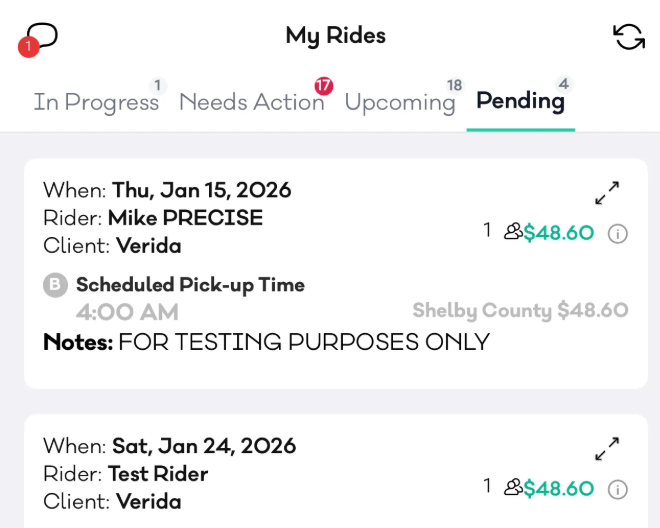Switch to the In Progress tab
660x528 pixels.
[96, 102]
